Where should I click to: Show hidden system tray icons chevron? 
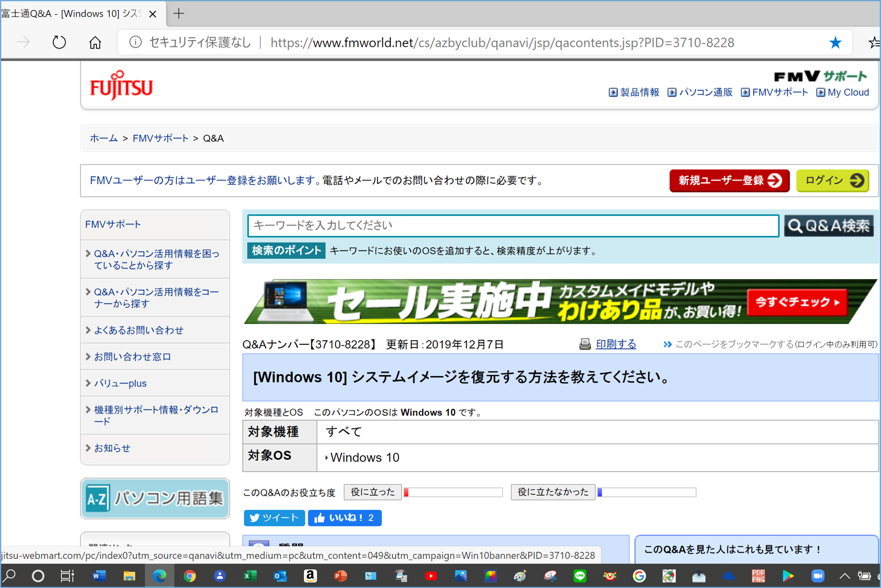pos(844,576)
